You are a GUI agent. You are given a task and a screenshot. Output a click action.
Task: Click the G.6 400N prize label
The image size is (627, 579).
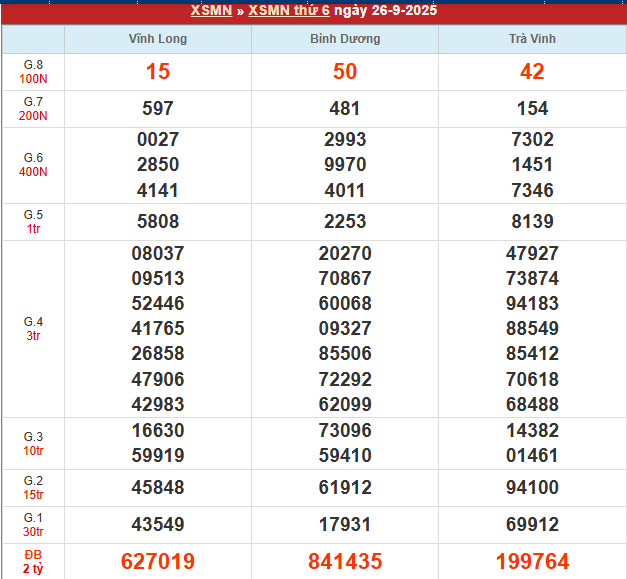[33, 165]
